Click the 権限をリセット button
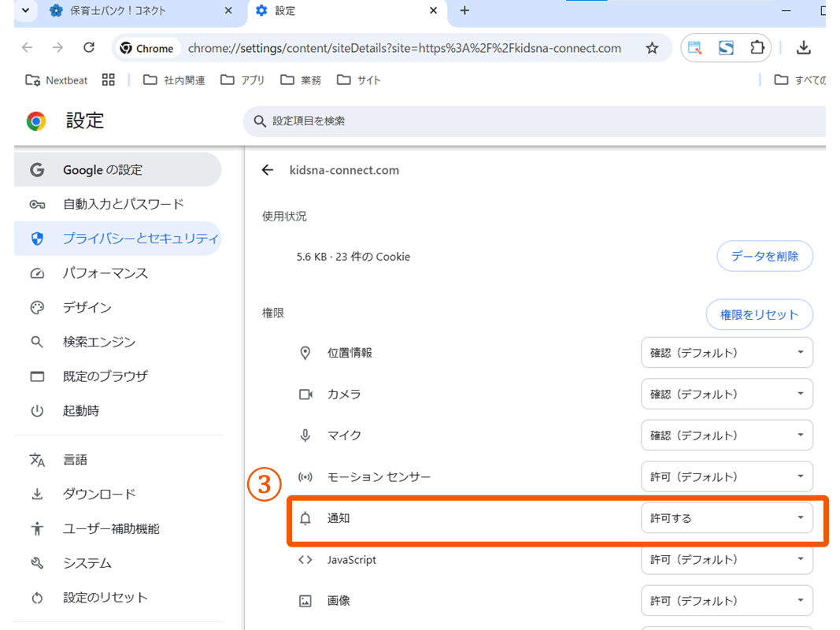840x630 pixels. (759, 314)
